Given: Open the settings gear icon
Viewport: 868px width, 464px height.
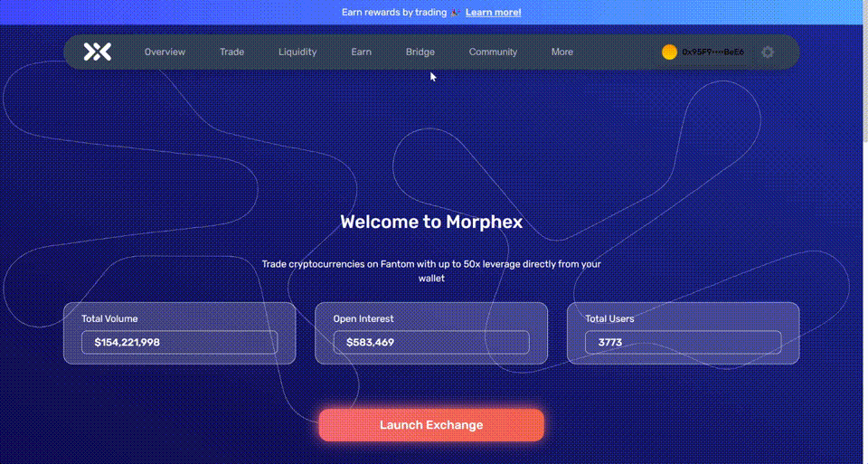Looking at the screenshot, I should tap(768, 52).
